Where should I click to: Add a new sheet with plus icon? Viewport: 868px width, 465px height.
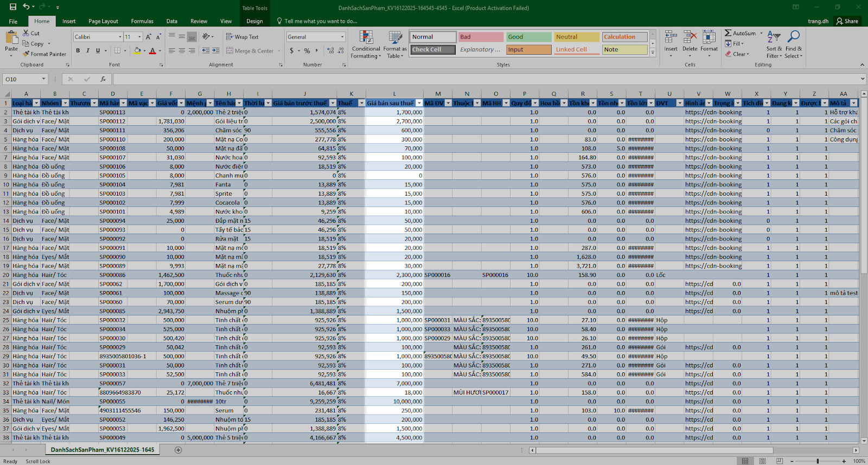(x=178, y=450)
